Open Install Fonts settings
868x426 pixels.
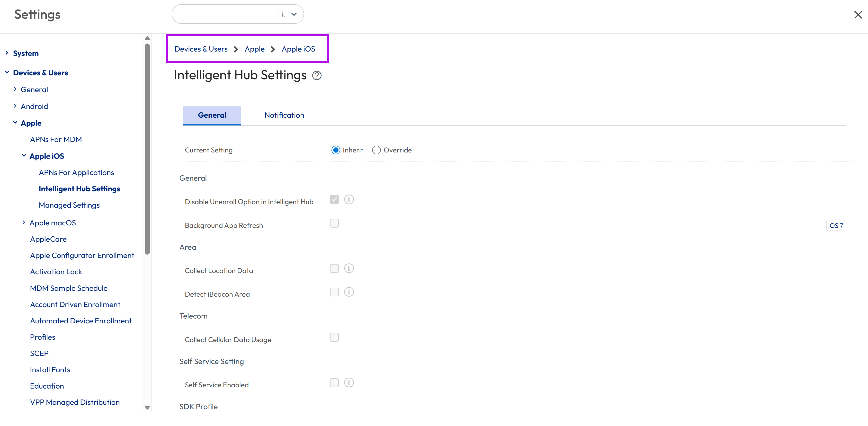point(50,370)
